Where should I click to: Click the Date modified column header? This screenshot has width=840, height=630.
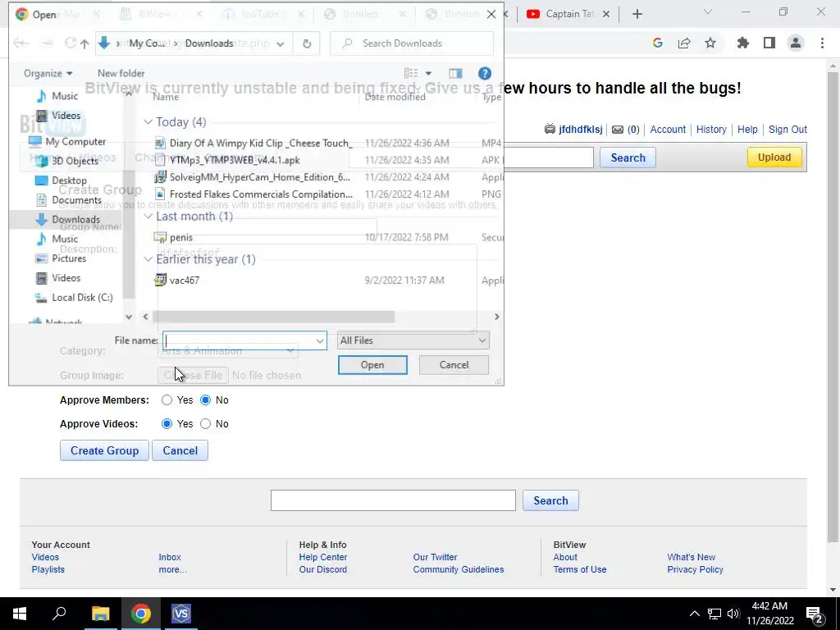(x=395, y=97)
